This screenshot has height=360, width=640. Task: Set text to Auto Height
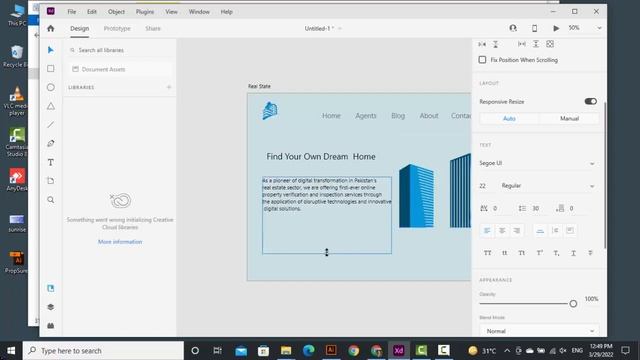click(x=555, y=231)
